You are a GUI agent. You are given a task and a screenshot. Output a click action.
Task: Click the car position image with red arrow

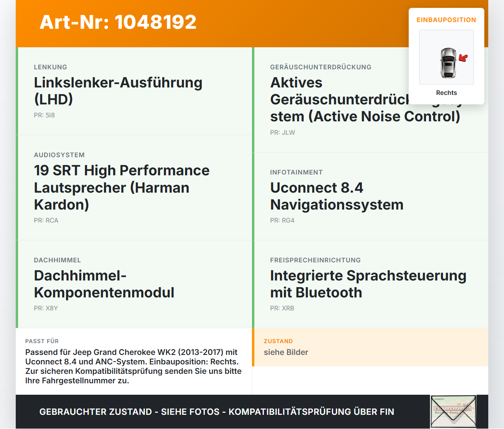(447, 57)
